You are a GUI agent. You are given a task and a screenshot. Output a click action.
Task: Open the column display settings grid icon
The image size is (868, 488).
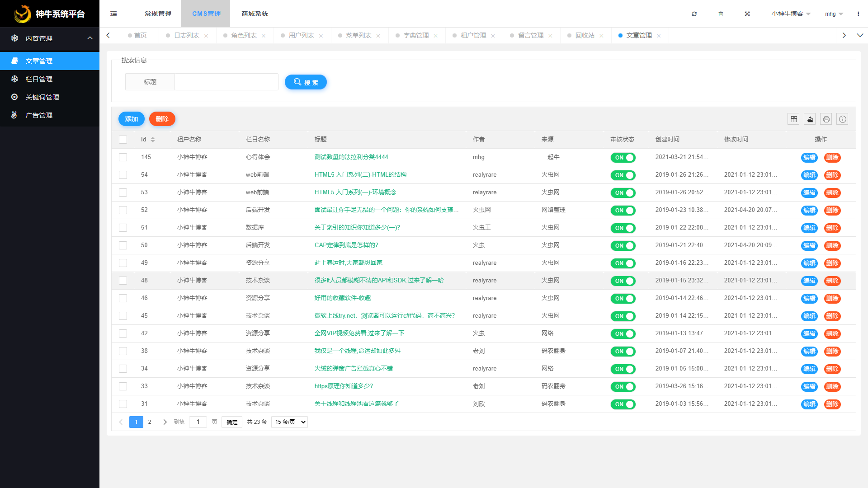pos(793,119)
